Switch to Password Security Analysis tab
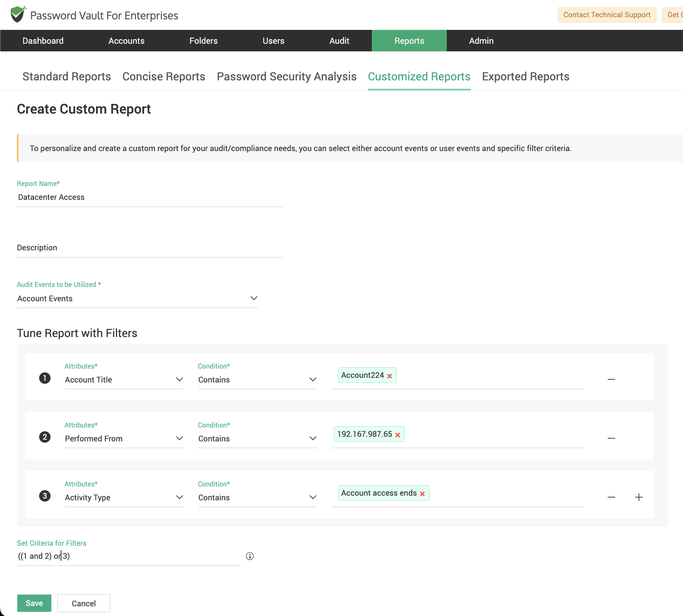Viewport: 683px width, 616px height. point(287,77)
